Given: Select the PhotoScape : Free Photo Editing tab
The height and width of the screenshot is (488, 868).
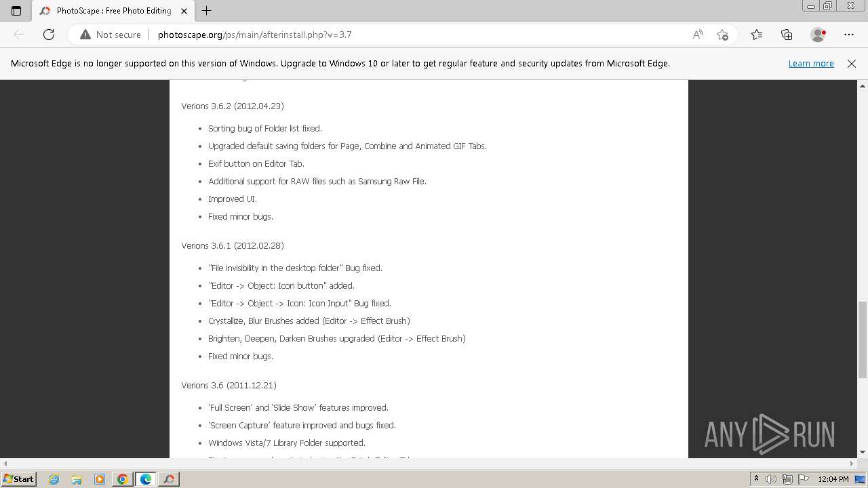Looking at the screenshot, I should point(113,11).
